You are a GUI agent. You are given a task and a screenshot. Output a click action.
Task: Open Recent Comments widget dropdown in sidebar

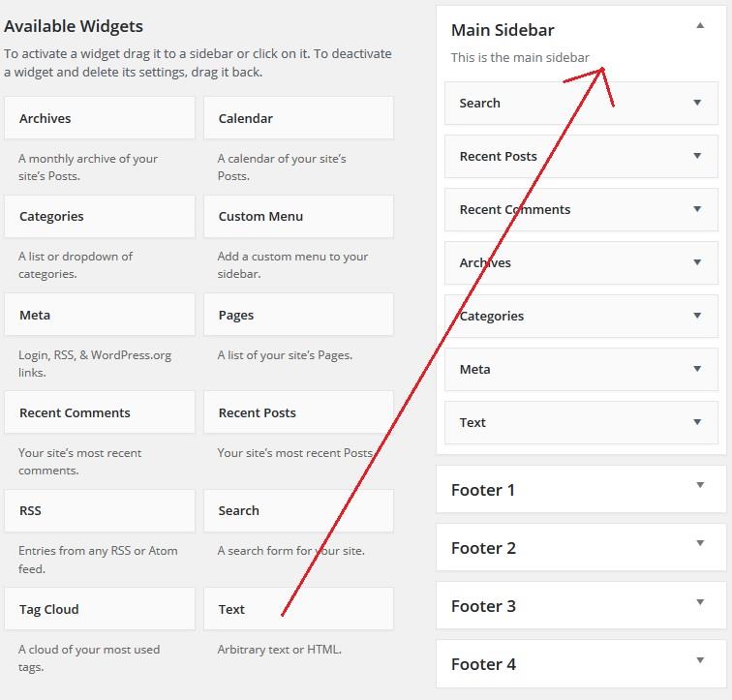696,209
